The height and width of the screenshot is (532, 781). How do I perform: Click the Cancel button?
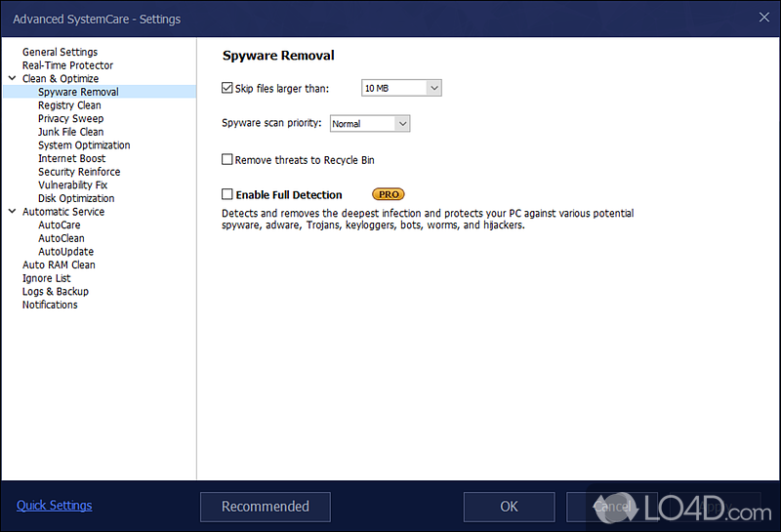[x=612, y=507]
